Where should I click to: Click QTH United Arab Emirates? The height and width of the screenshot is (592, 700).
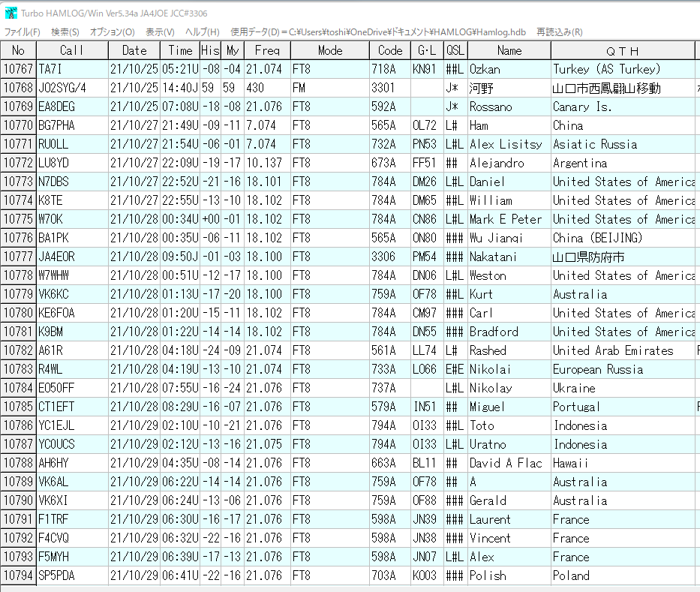613,350
